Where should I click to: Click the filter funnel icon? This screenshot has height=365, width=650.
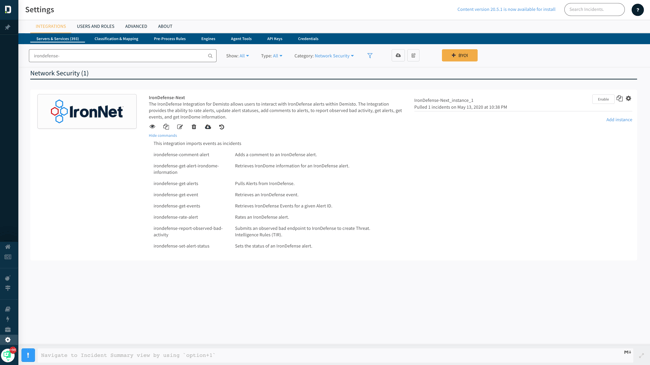pyautogui.click(x=370, y=56)
